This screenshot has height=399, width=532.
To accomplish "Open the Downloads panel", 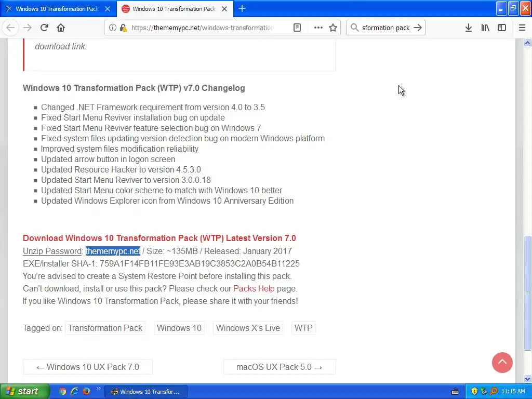I will [469, 28].
